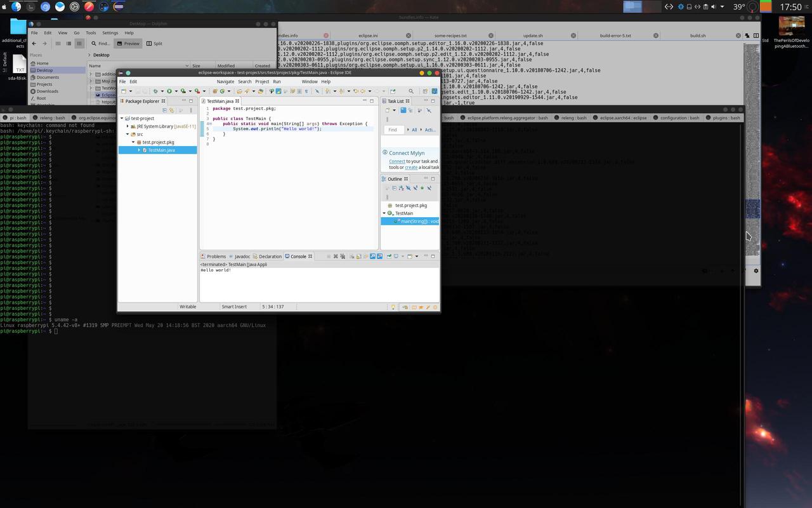Click the Back arrow in Dolphin toolbar
Image resolution: width=812 pixels, height=508 pixels.
click(x=34, y=43)
